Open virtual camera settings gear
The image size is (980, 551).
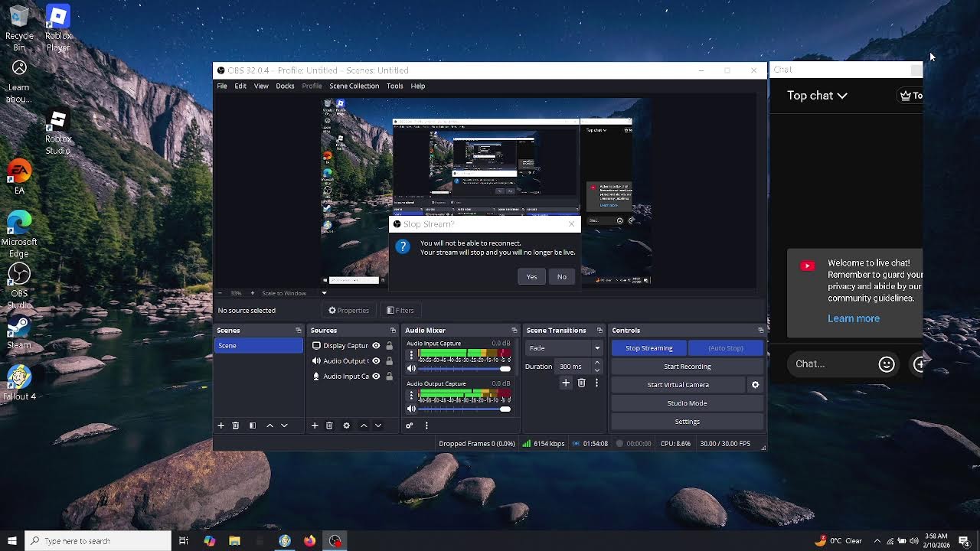[755, 385]
